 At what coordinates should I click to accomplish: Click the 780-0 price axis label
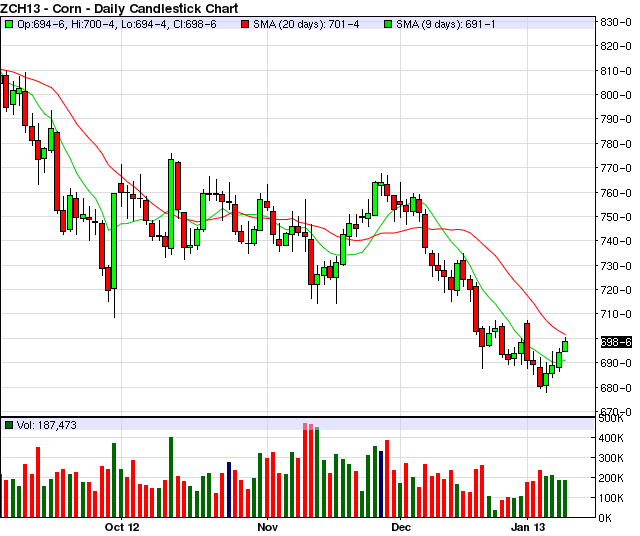(x=616, y=144)
